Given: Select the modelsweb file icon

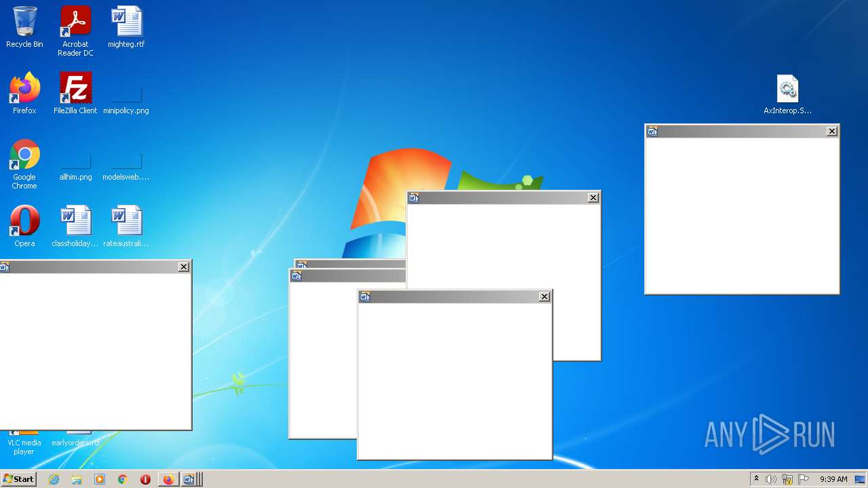Looking at the screenshot, I should [126, 167].
